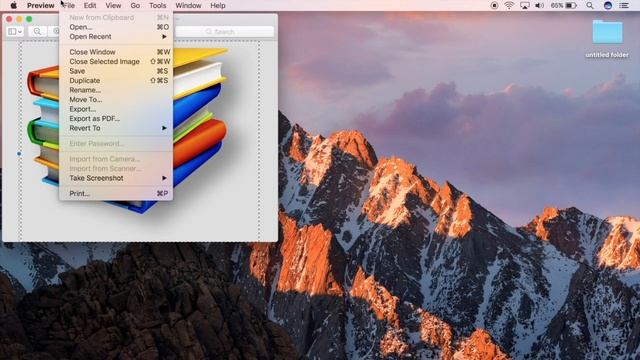Open Notification Center
640x360 pixels.
624,5
